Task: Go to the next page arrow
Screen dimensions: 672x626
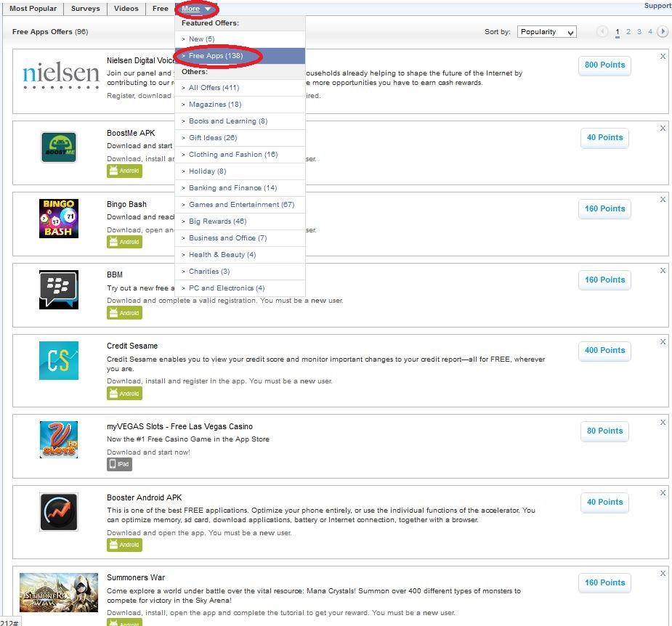Action: [x=663, y=32]
